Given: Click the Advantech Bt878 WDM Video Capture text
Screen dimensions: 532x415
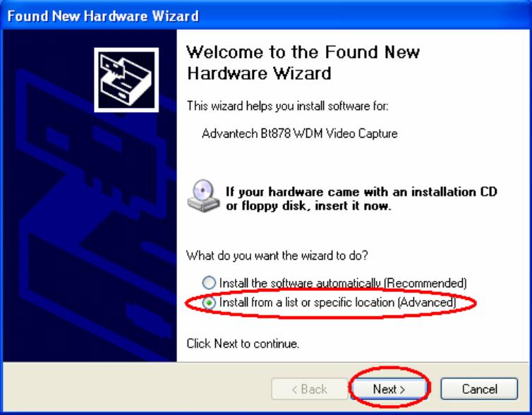Looking at the screenshot, I should [300, 133].
